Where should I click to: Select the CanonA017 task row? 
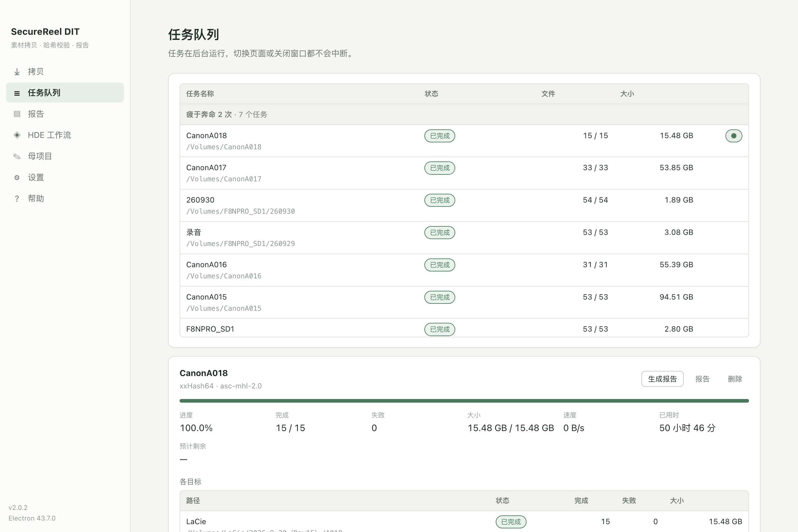pyautogui.click(x=464, y=173)
